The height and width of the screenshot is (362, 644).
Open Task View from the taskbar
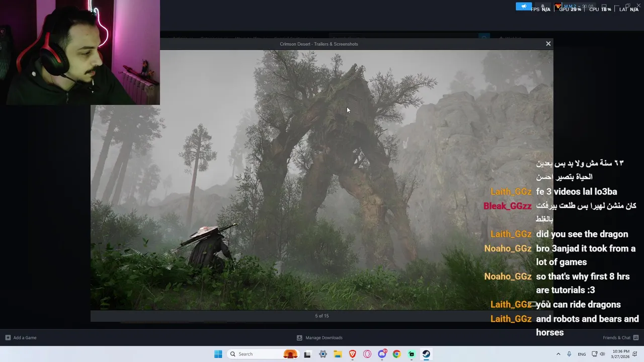tap(307, 354)
